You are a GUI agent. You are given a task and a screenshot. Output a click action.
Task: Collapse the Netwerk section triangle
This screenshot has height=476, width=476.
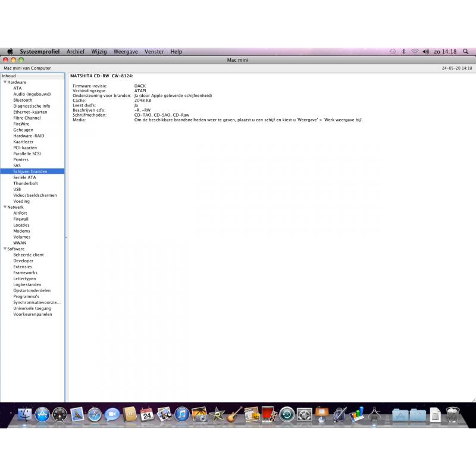(x=5, y=206)
